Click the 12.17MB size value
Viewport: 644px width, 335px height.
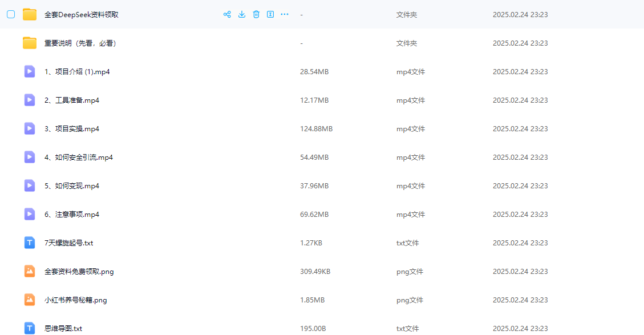[x=314, y=100]
